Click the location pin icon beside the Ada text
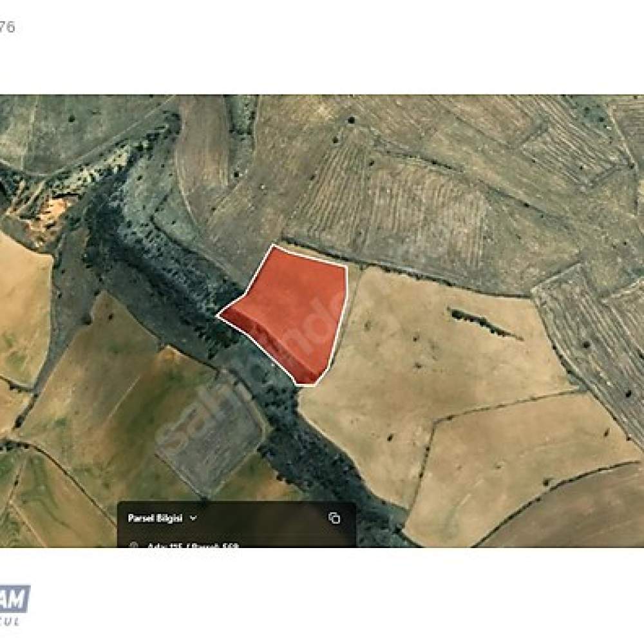Viewport: 644px width, 644px height. tap(133, 545)
